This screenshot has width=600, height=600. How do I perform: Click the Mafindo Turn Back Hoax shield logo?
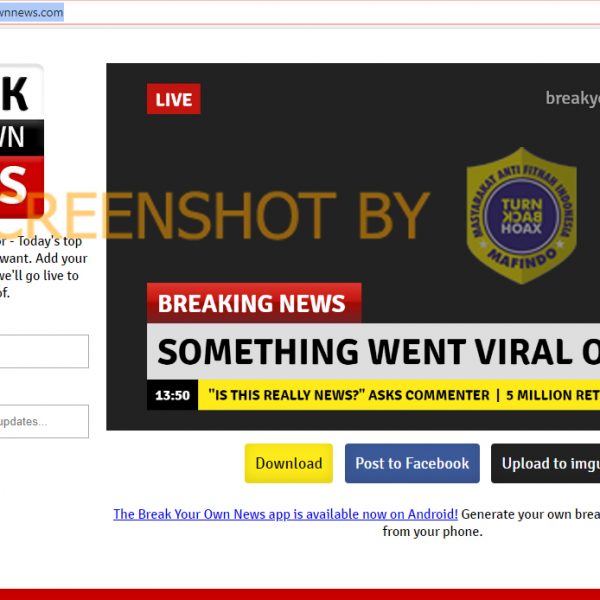pos(522,215)
